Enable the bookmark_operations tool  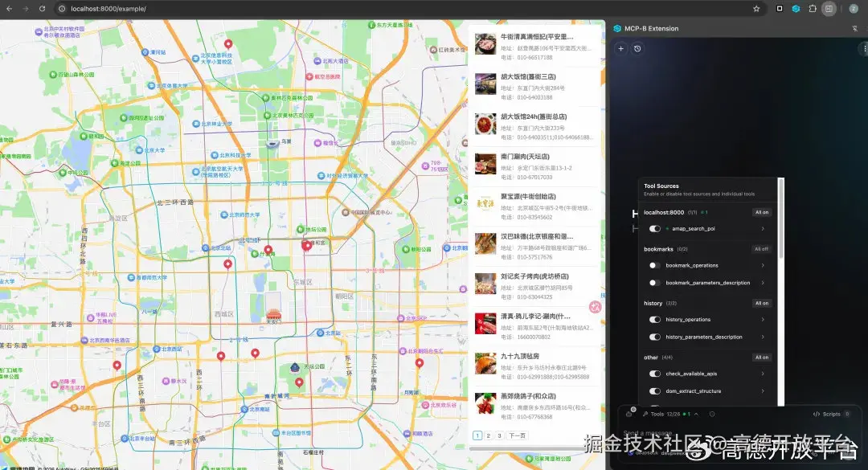tap(655, 266)
